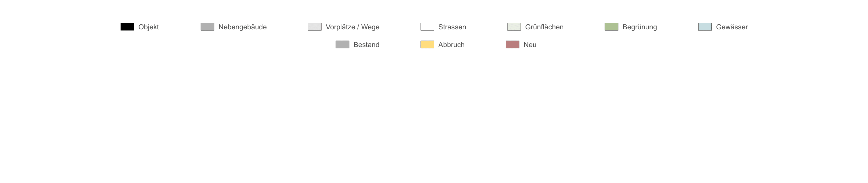Select the Vorplätze / Wege text
This screenshot has height=183, width=868.
(x=352, y=27)
